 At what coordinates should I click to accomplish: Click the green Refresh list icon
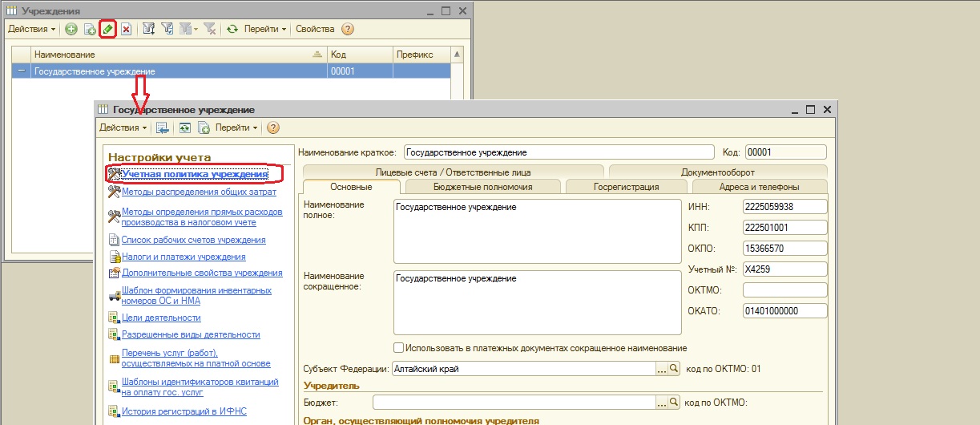point(232,29)
